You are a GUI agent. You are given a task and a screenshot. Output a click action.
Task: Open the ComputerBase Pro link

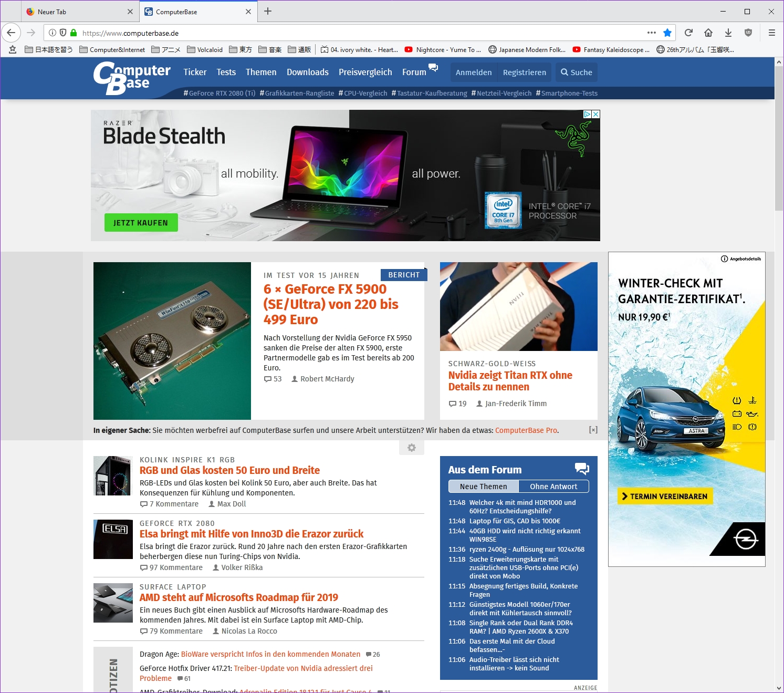[526, 430]
